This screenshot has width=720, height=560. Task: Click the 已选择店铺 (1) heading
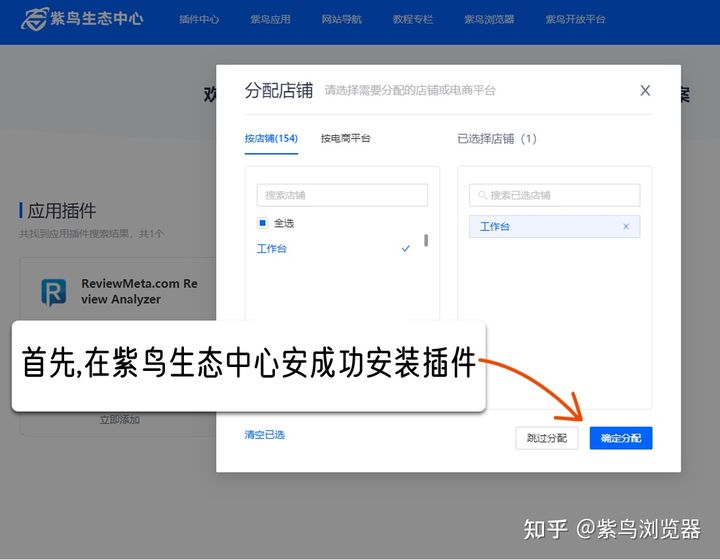point(496,139)
